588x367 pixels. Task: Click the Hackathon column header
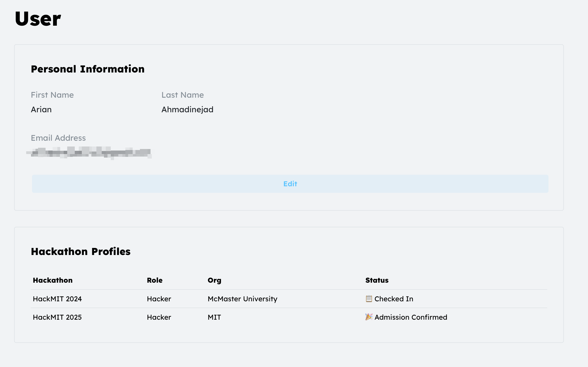click(x=53, y=280)
